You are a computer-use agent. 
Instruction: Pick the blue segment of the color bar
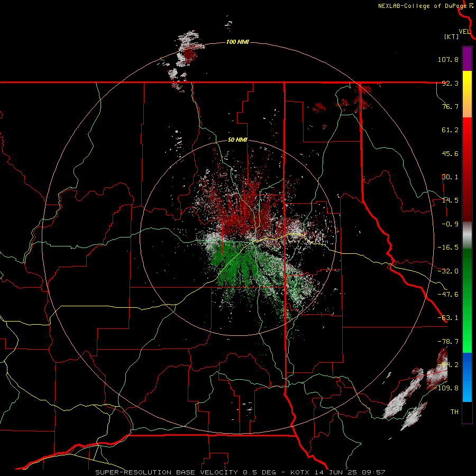pyautogui.click(x=467, y=377)
